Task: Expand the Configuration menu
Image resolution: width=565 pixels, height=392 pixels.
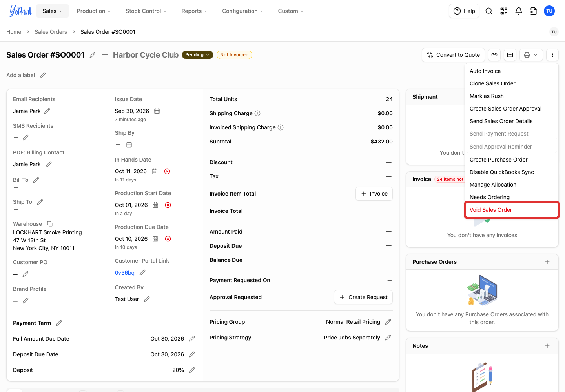Action: click(242, 11)
